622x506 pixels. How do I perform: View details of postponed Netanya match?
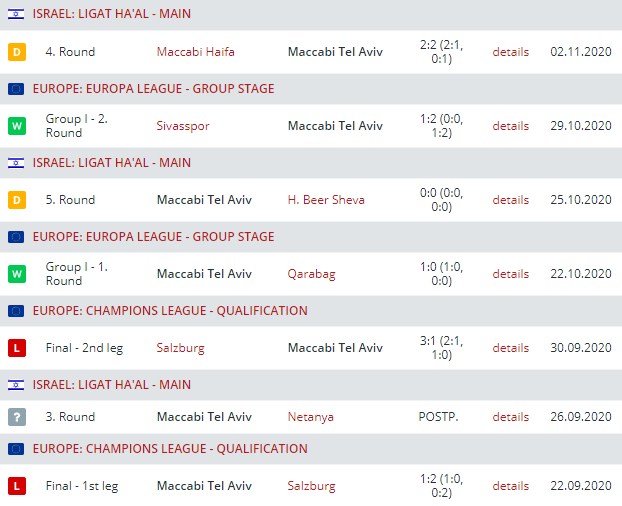pos(510,417)
